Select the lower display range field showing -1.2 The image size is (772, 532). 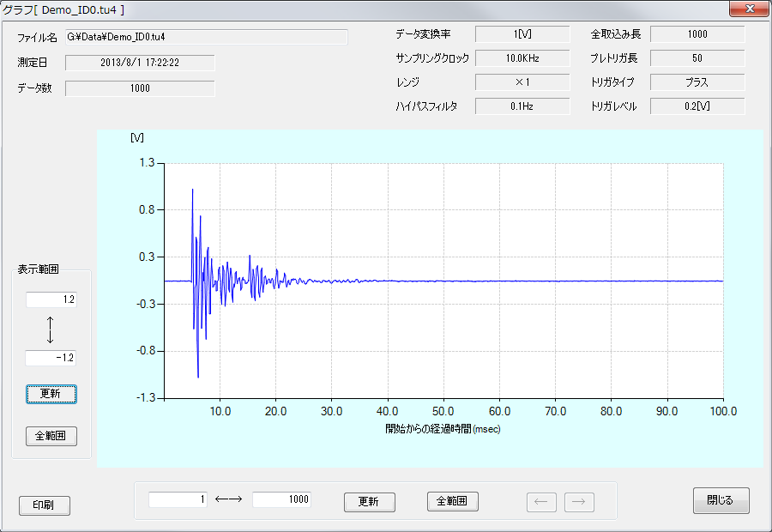[51, 358]
